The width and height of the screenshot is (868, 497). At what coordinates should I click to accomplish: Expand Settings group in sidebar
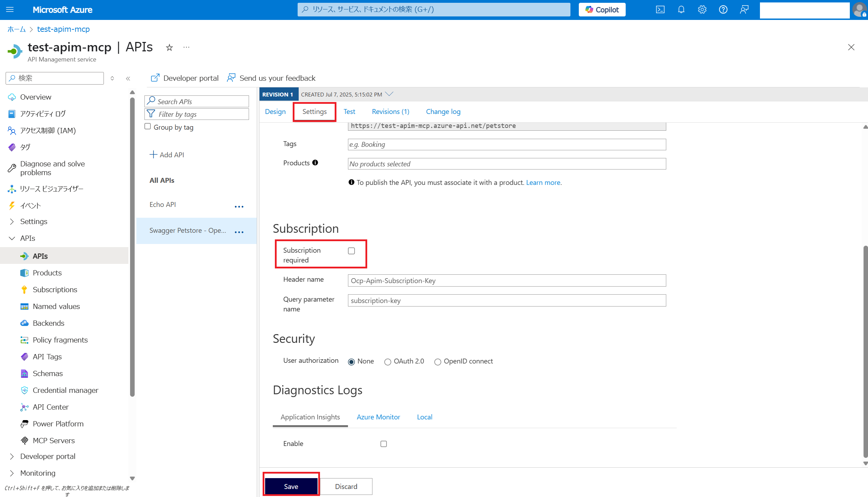tap(12, 222)
